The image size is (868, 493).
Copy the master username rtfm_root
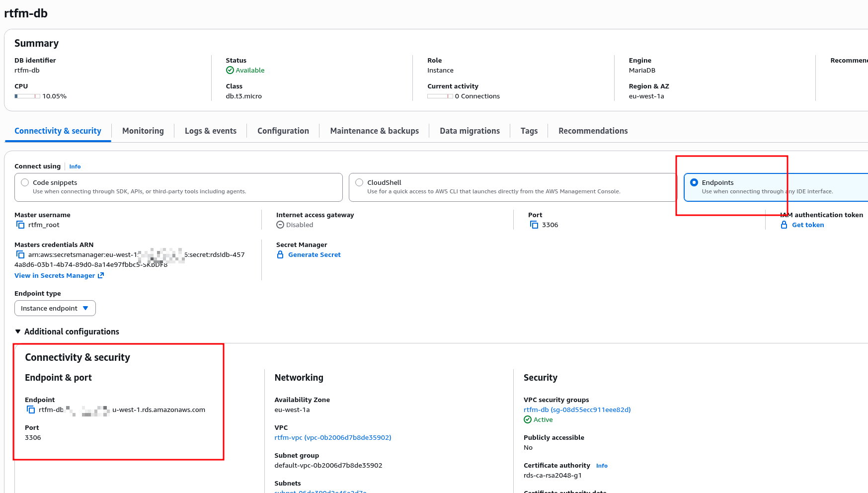20,225
